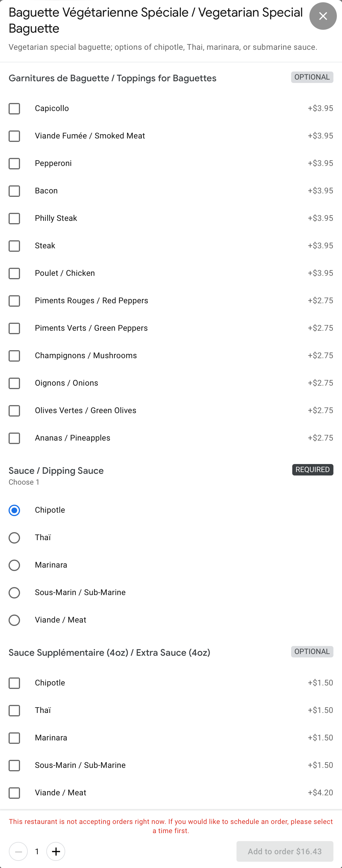The width and height of the screenshot is (342, 868).
Task: Decrease quantity with the minus icon
Action: (x=18, y=851)
